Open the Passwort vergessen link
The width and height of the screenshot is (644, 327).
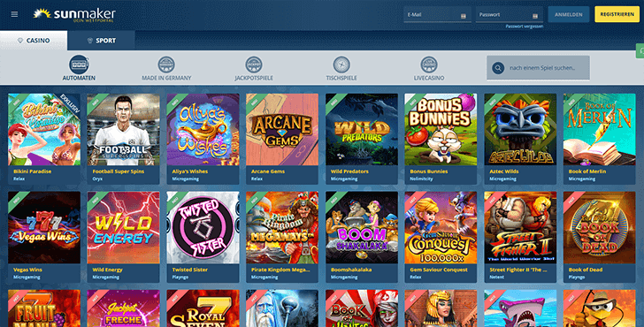pyautogui.click(x=524, y=27)
